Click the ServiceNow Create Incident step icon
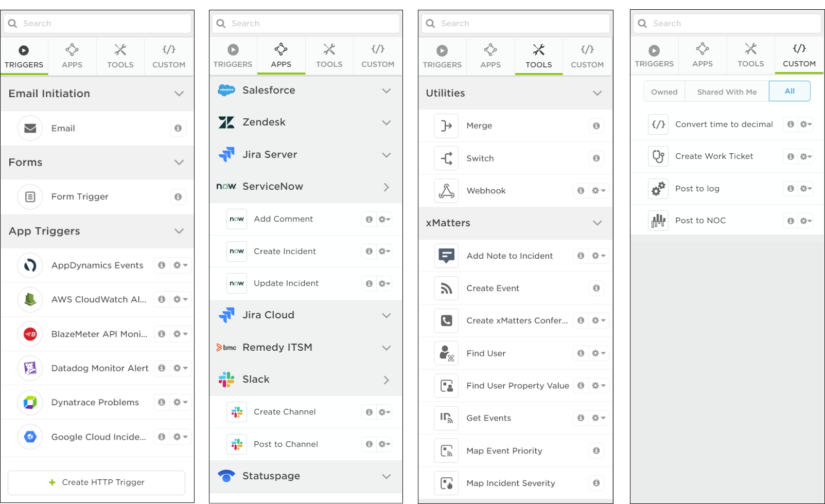 [237, 251]
